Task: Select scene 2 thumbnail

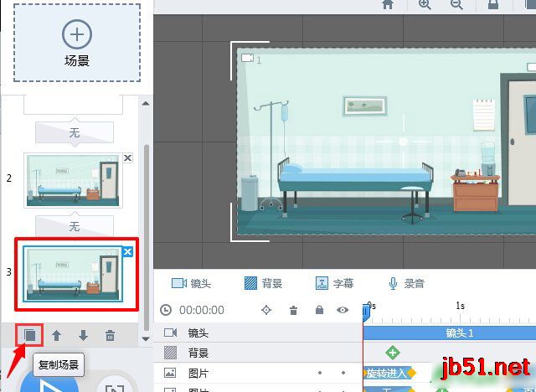Action: pos(73,180)
